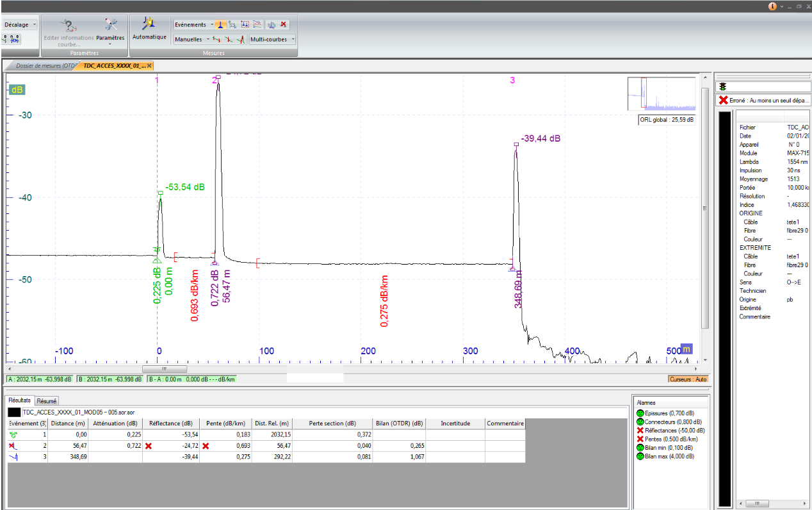Click the info icon in the title bar
The width and height of the screenshot is (812, 510).
coord(772,6)
